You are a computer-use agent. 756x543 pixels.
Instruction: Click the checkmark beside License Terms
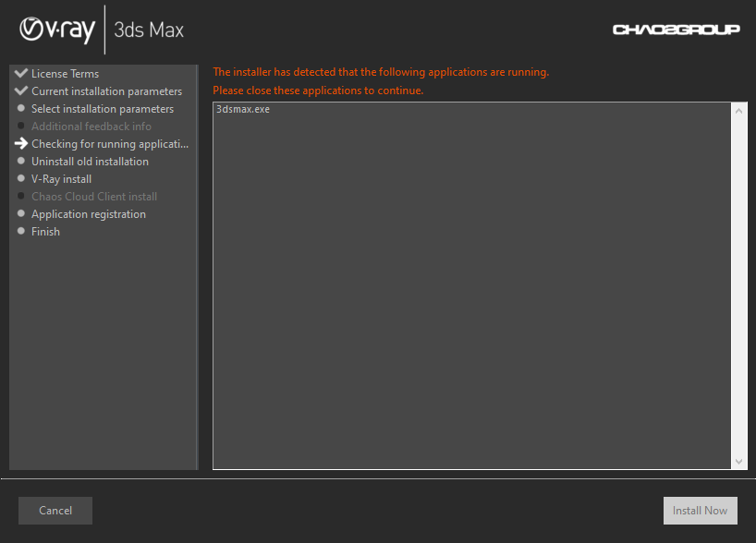click(20, 73)
